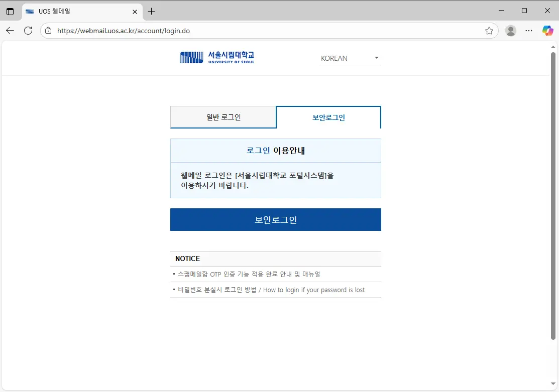The height and width of the screenshot is (392, 559).
Task: Click the site security lock icon
Action: tap(48, 31)
